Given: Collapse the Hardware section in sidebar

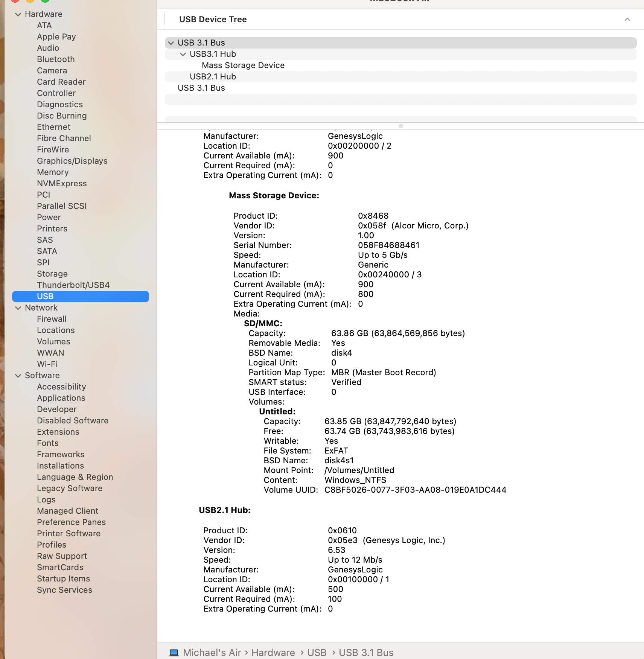Looking at the screenshot, I should click(18, 14).
